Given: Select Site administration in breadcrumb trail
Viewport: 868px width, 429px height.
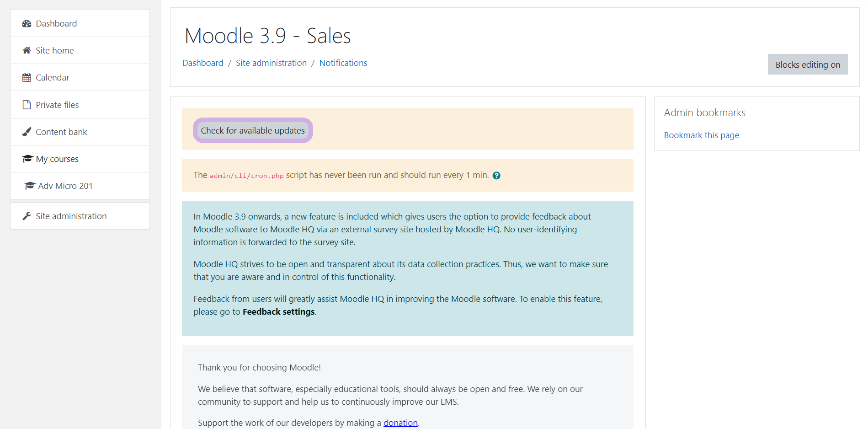Looking at the screenshot, I should [271, 63].
